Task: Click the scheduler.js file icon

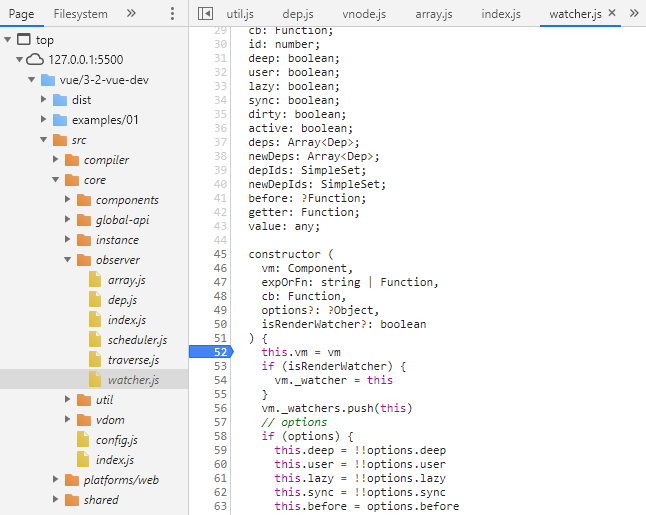Action: coord(95,339)
